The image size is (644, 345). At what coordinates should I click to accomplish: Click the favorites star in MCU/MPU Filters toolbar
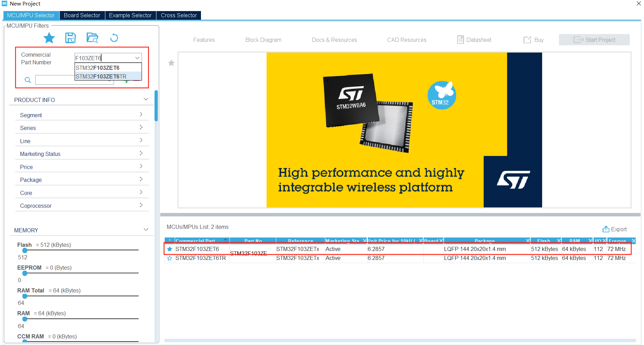tap(49, 38)
